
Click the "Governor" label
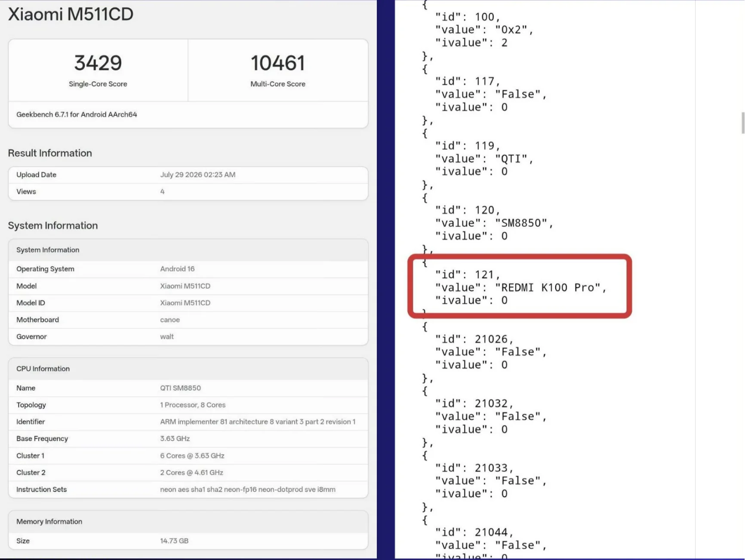click(31, 336)
